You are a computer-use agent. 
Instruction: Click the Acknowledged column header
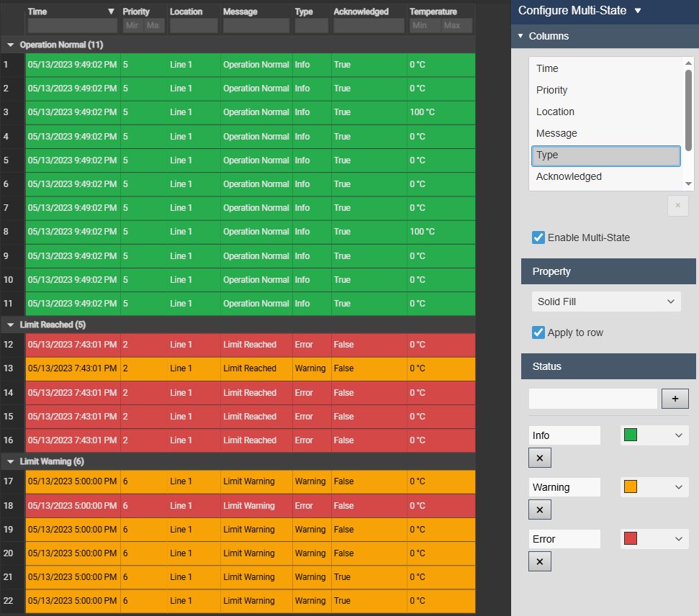pos(361,12)
